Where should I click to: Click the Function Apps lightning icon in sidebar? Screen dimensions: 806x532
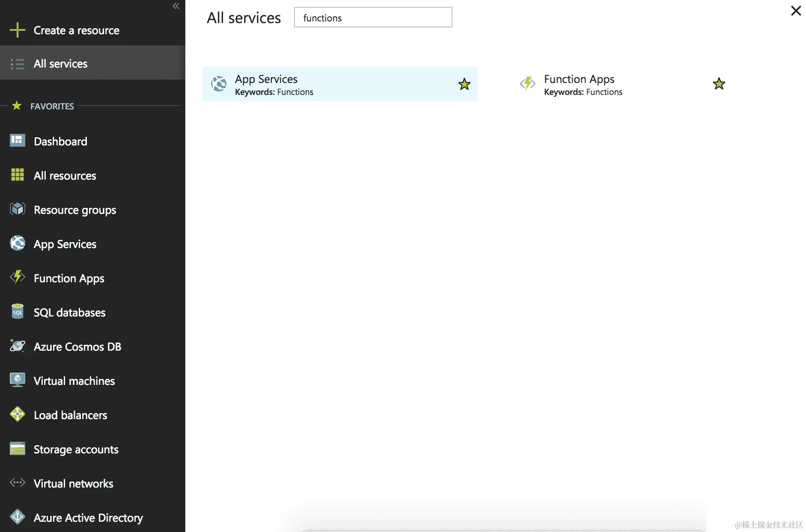pos(18,277)
